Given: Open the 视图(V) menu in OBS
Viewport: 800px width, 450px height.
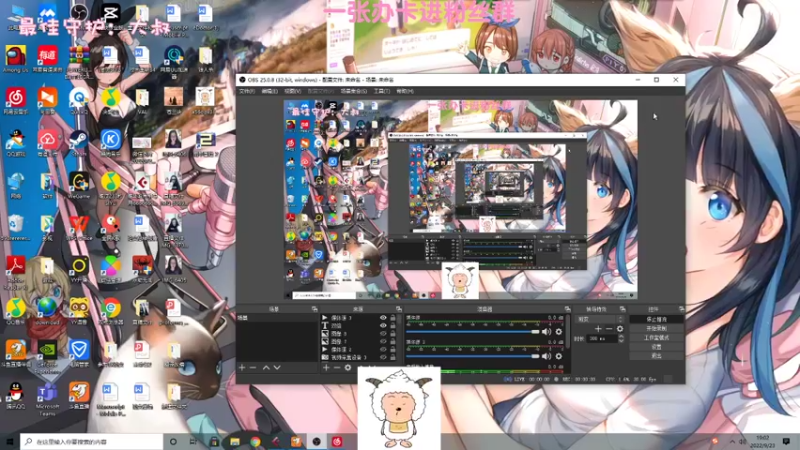Looking at the screenshot, I should (292, 91).
